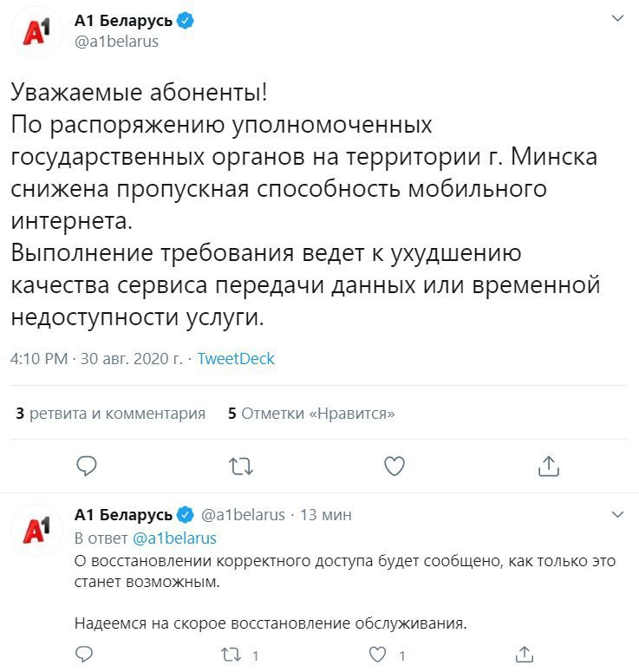Comment on the reply tweet

(x=85, y=653)
